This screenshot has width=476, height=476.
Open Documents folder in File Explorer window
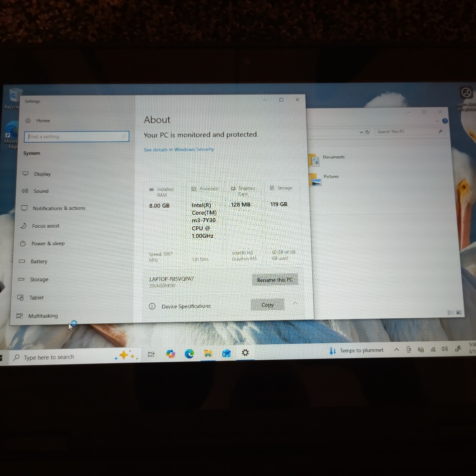[327, 160]
